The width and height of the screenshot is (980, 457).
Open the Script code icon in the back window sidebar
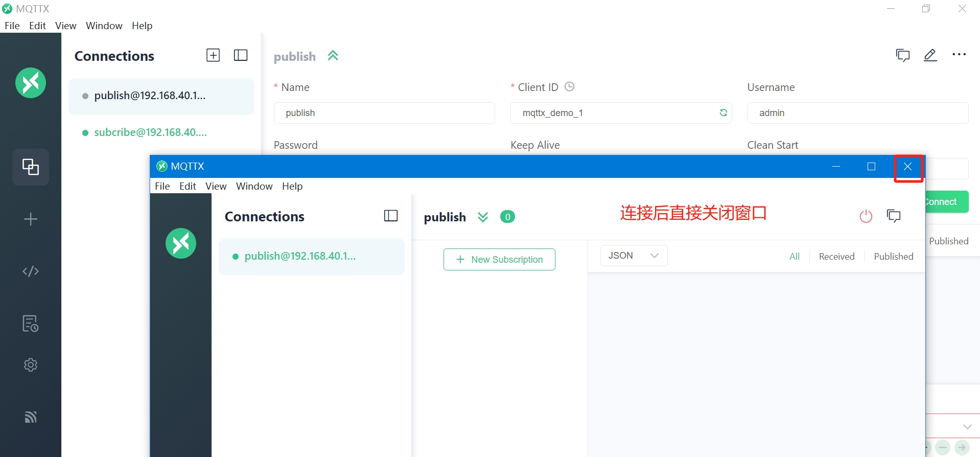coord(31,271)
